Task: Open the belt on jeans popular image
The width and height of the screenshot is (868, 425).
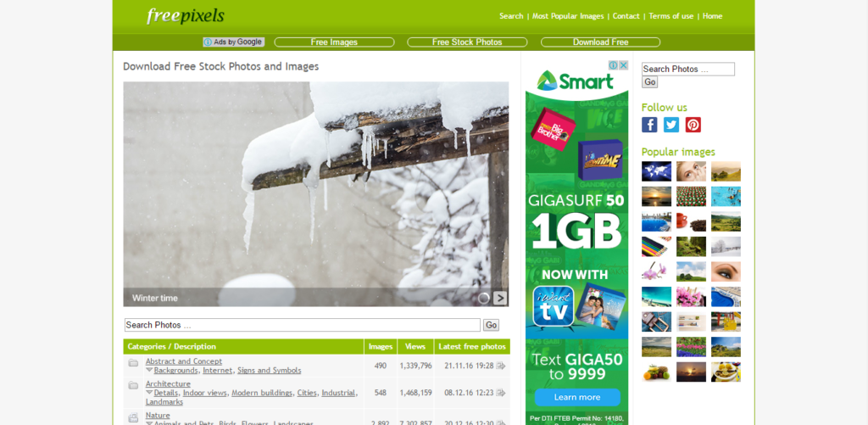Action: (657, 322)
